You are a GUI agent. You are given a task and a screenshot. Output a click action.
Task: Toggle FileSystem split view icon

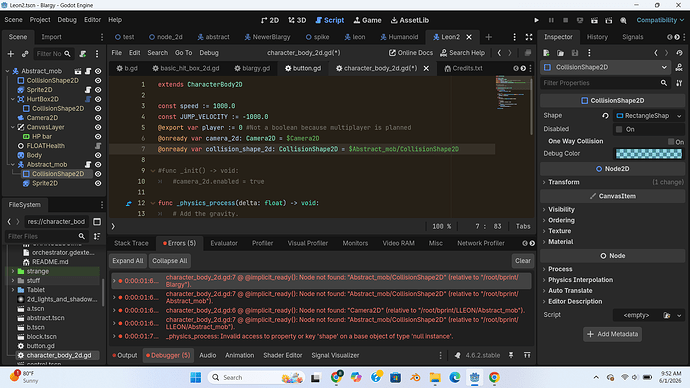pos(97,221)
